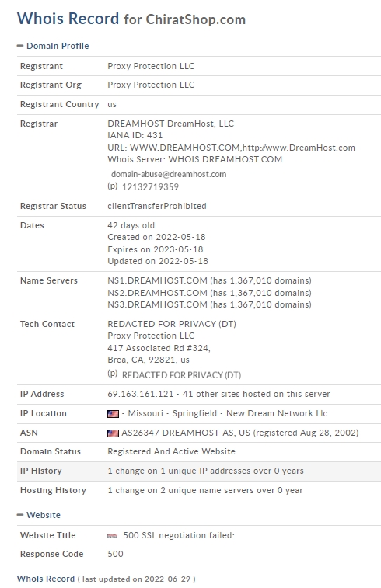Viewport: 381px width, 588px height.
Task: Click the clientTransferProhibited status
Action: [157, 206]
